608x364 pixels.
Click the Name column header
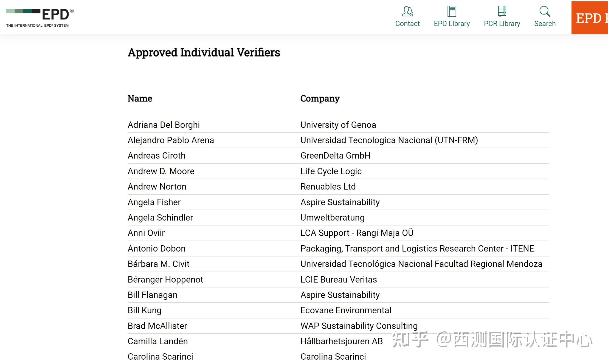click(x=140, y=98)
